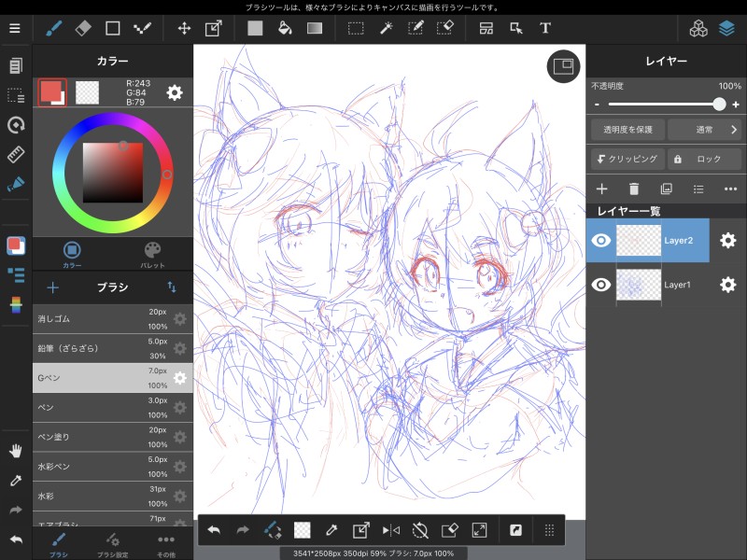This screenshot has width=747, height=560.
Task: Switch to the カラー color tab
Action: click(72, 254)
